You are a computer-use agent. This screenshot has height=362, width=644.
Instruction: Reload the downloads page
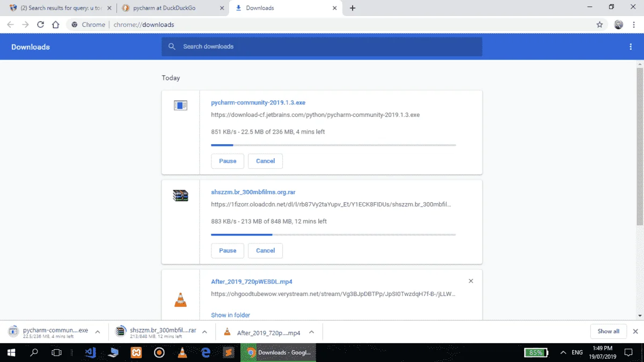(40, 25)
